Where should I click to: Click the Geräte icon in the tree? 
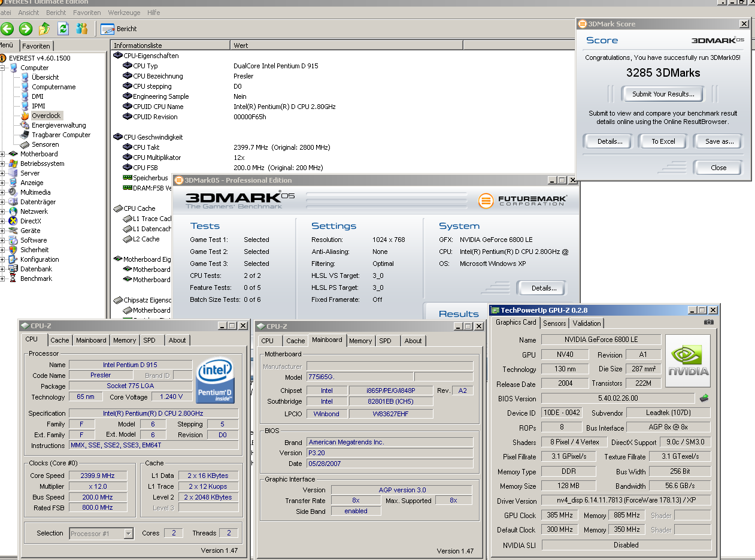[14, 231]
